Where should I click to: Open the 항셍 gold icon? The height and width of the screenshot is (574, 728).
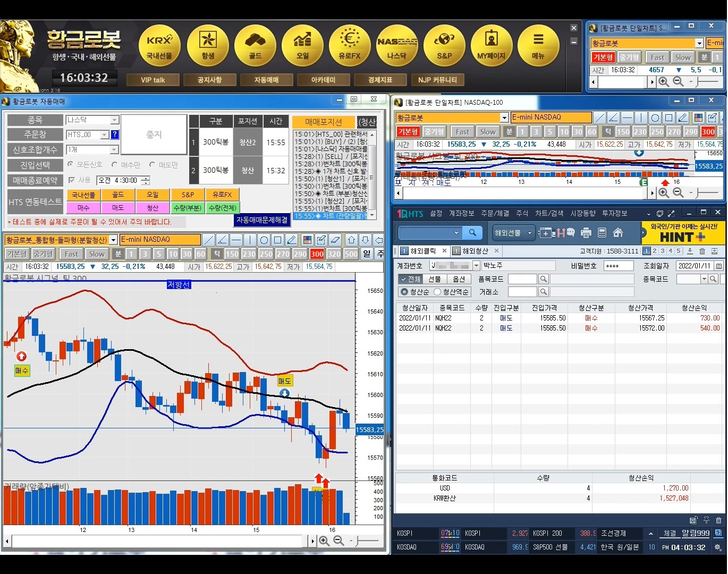click(208, 46)
